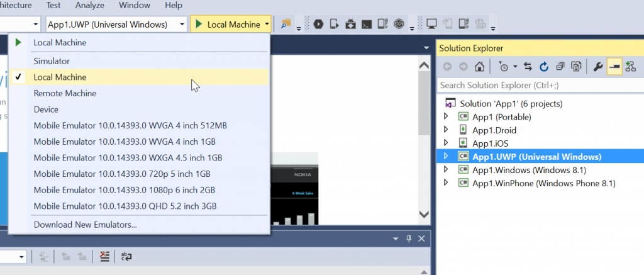
Task: Expand App1.Windows (Windows 8.1) node
Action: [446, 170]
